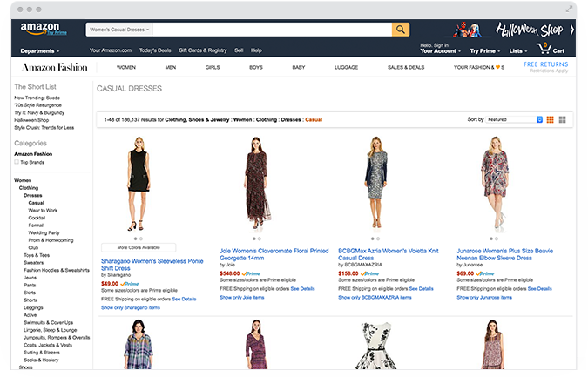The width and height of the screenshot is (588, 377).
Task: Open the plaid shirt dress thumbnail
Action: pos(139,344)
